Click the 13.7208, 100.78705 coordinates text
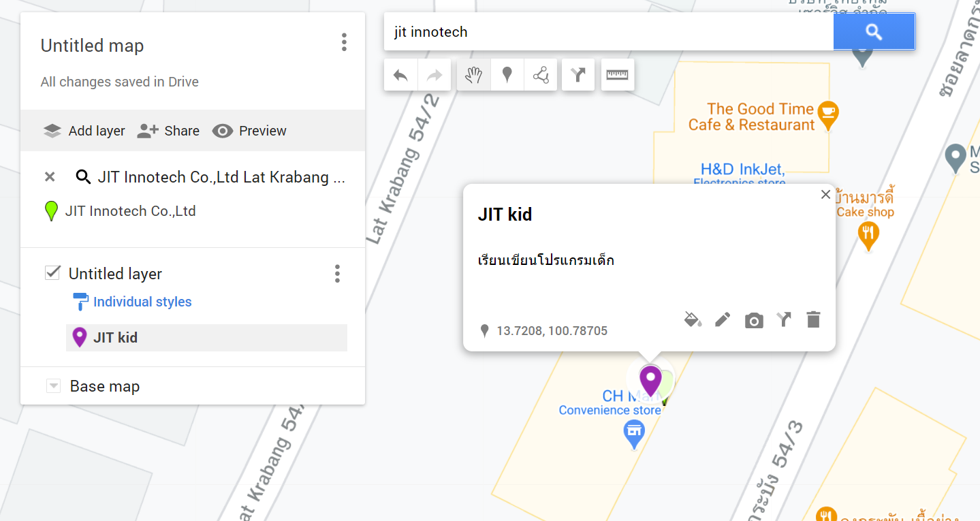Viewport: 980px width, 521px height. tap(552, 331)
